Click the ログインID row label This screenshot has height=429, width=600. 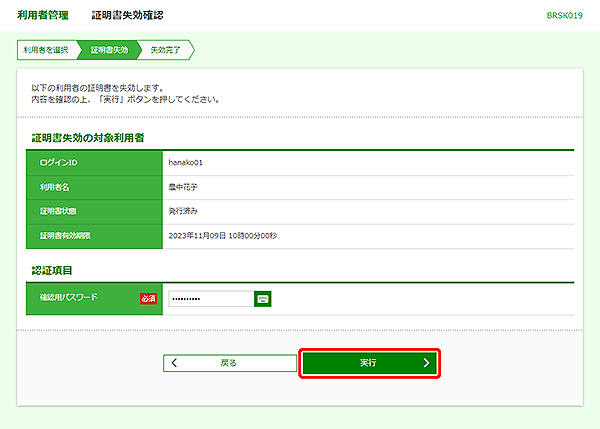pyautogui.click(x=59, y=163)
